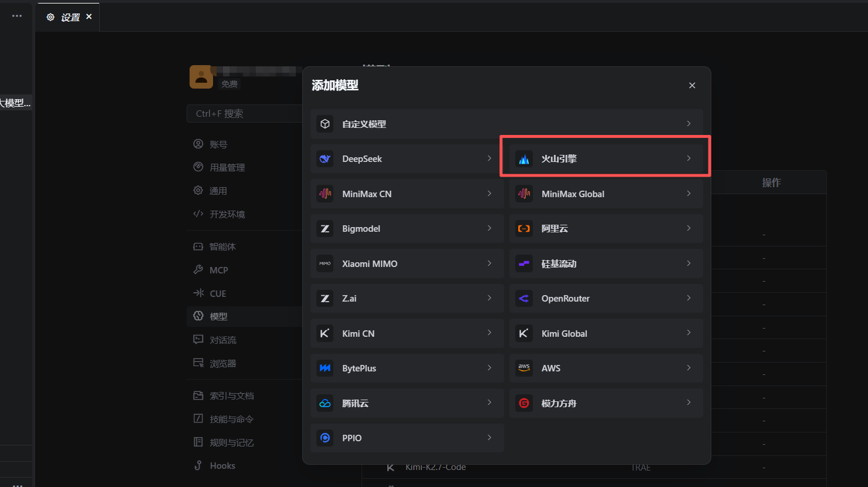Choose the Bigmodel provider

(x=407, y=229)
